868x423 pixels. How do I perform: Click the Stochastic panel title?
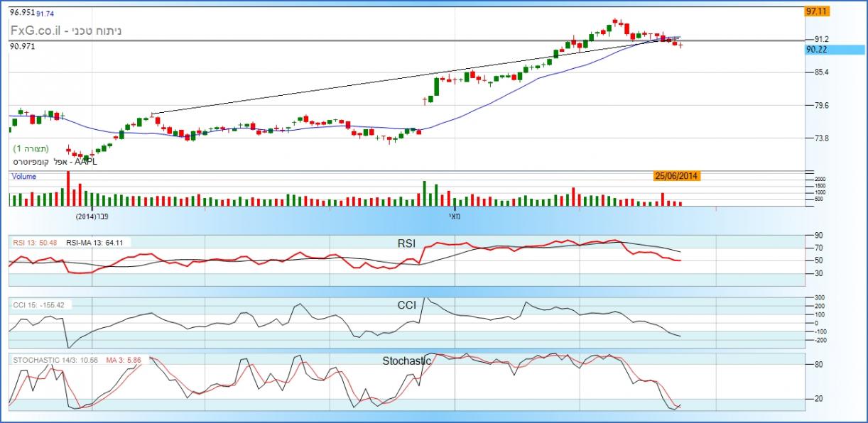pos(406,361)
